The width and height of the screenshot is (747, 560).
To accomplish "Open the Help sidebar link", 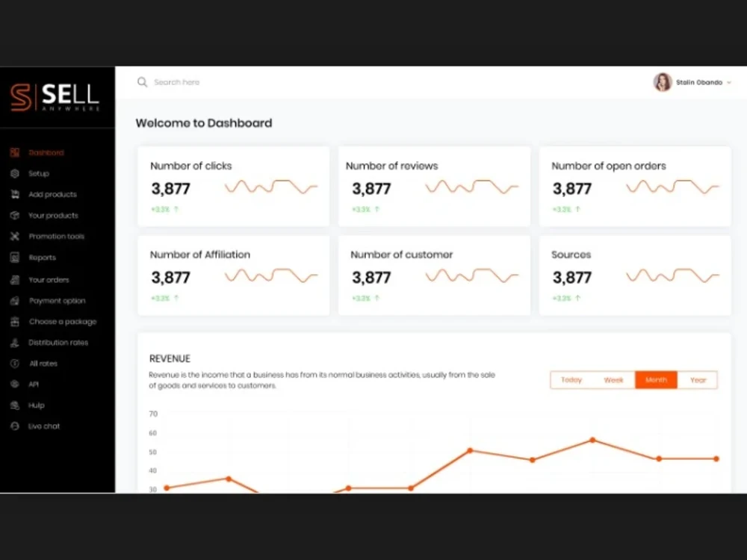I will (36, 405).
